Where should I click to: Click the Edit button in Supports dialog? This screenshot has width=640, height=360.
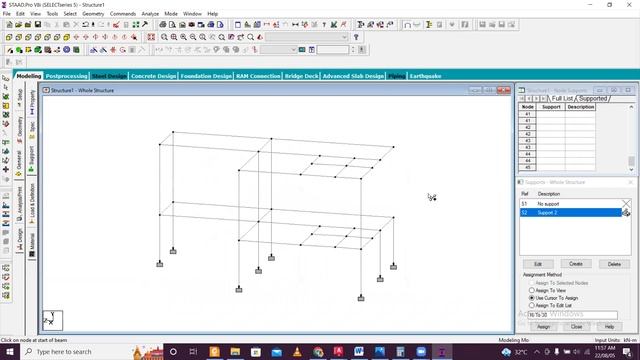click(x=538, y=264)
